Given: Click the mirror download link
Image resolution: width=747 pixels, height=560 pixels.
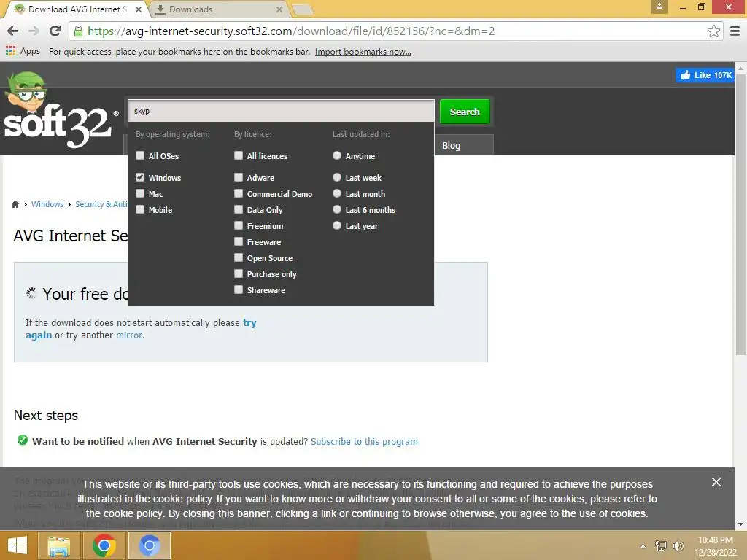Looking at the screenshot, I should (x=128, y=335).
